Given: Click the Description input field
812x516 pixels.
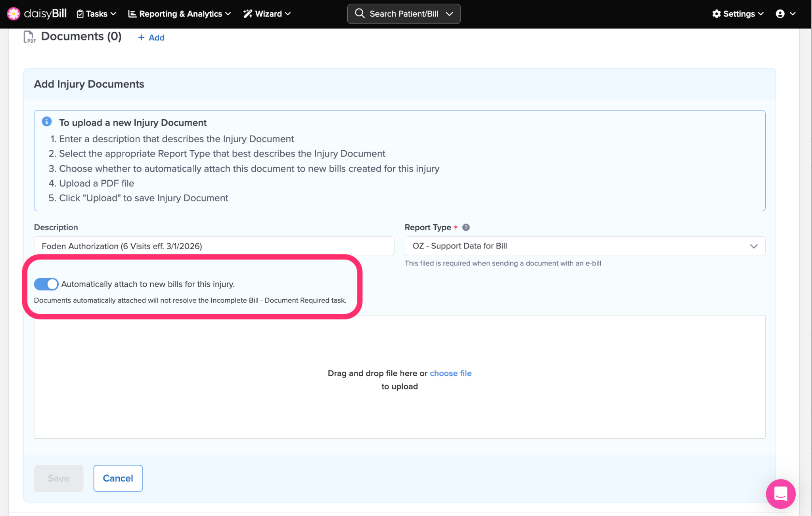Looking at the screenshot, I should [x=214, y=246].
